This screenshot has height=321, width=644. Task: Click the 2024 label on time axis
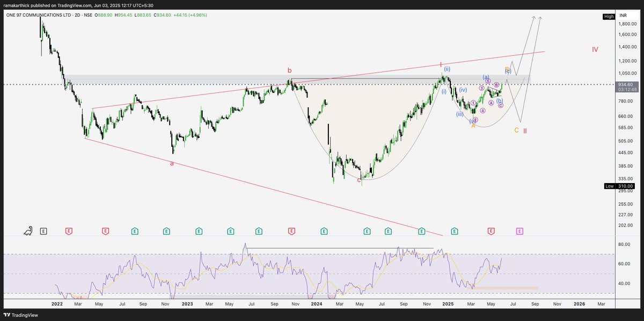click(317, 303)
